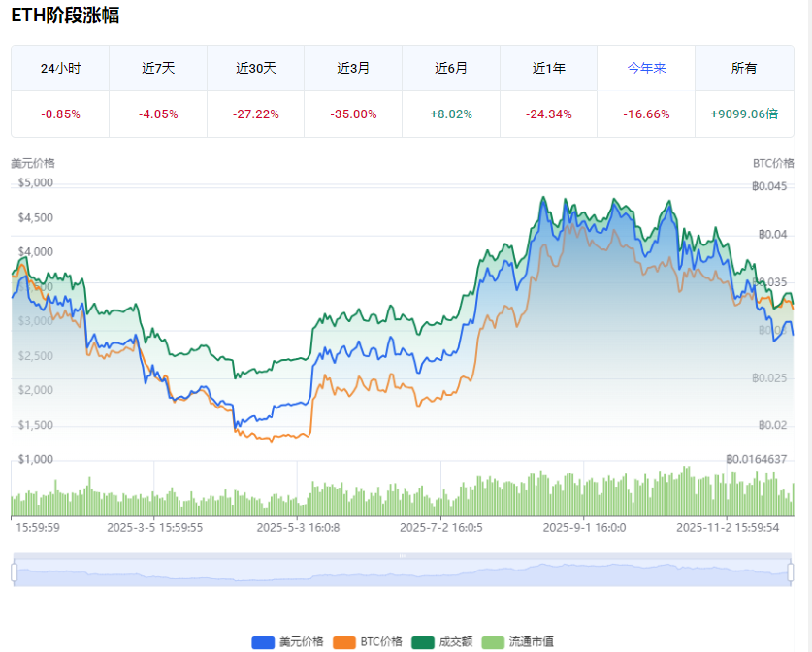The width and height of the screenshot is (812, 652).
Task: Click the grip at top of range slider
Action: (x=403, y=556)
